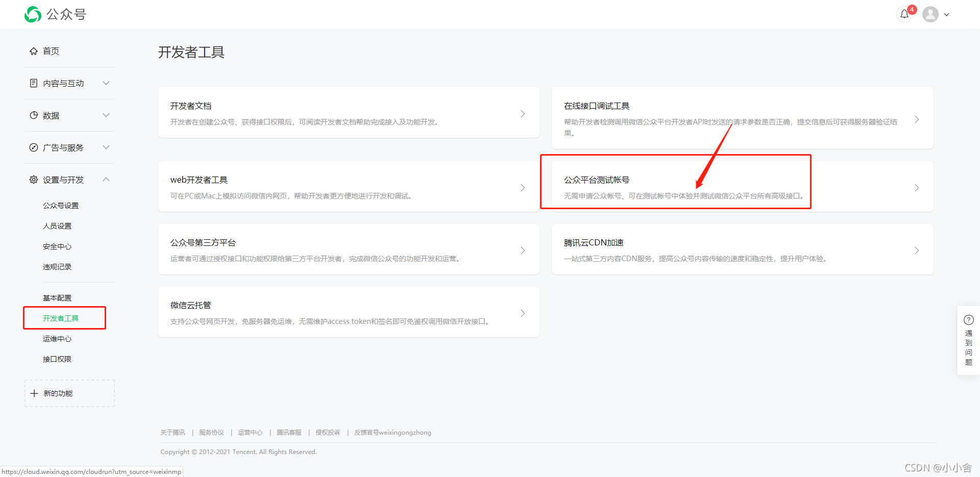Open 人员设置 in sidebar

57,226
